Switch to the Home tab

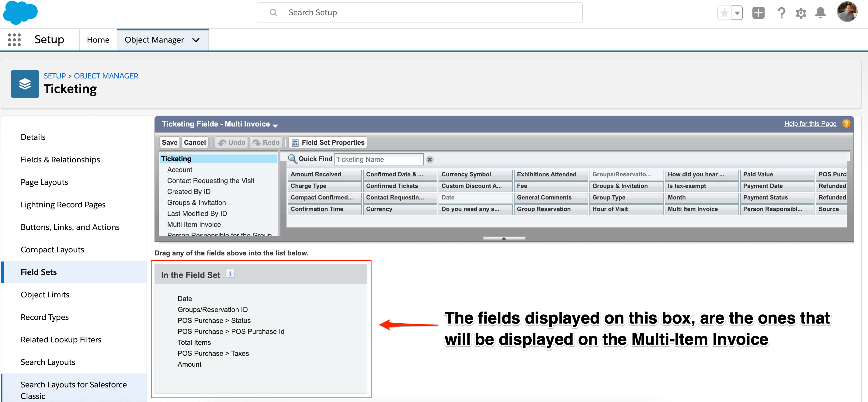point(98,40)
